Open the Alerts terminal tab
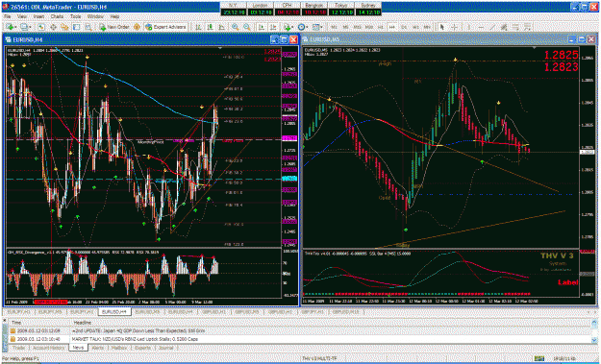Viewport: 601px width, 364px height. point(99,348)
